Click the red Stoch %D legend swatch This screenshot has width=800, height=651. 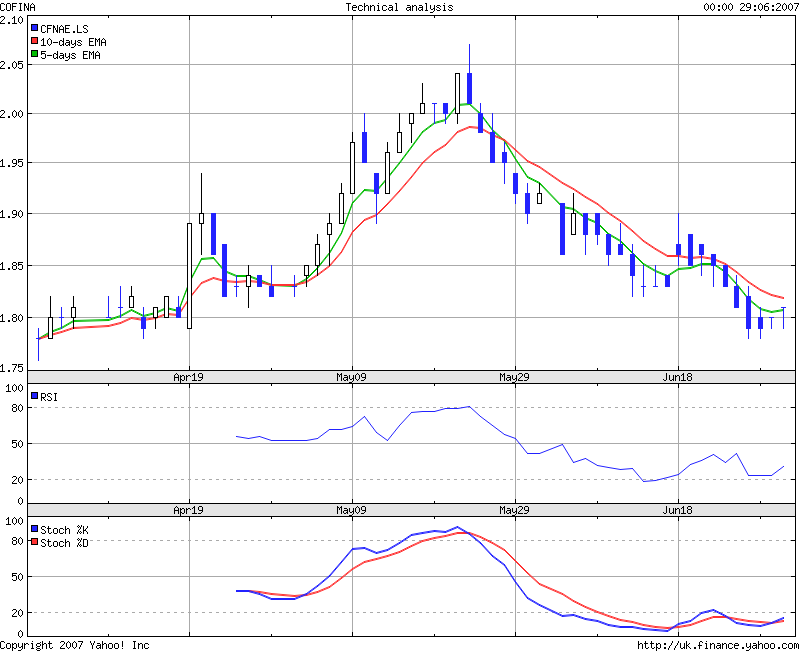point(35,543)
